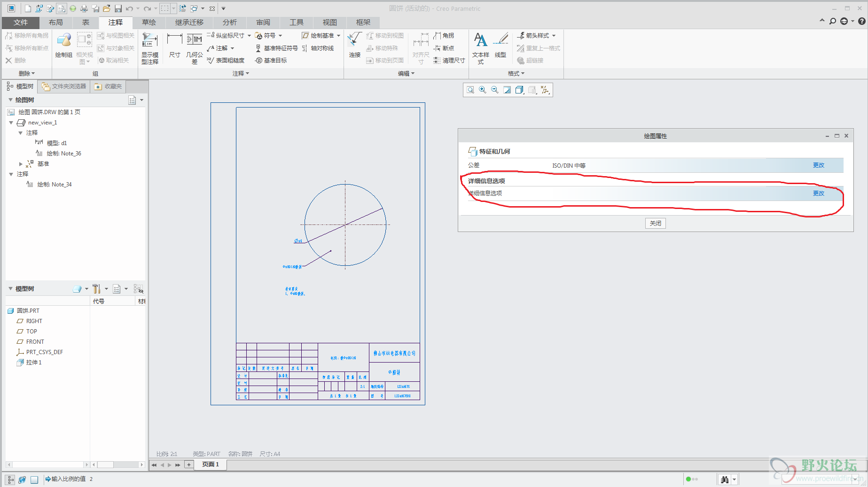Click Zoom In in graphics toolbar

(483, 90)
